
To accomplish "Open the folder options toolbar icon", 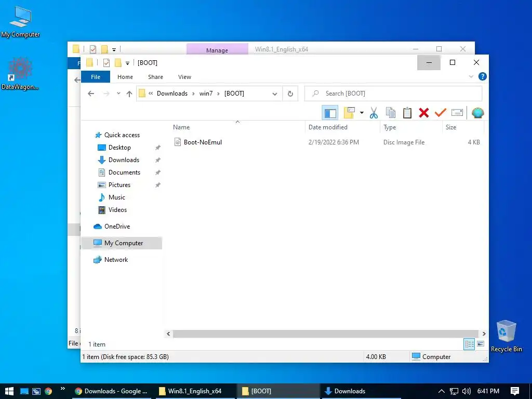I will point(349,113).
